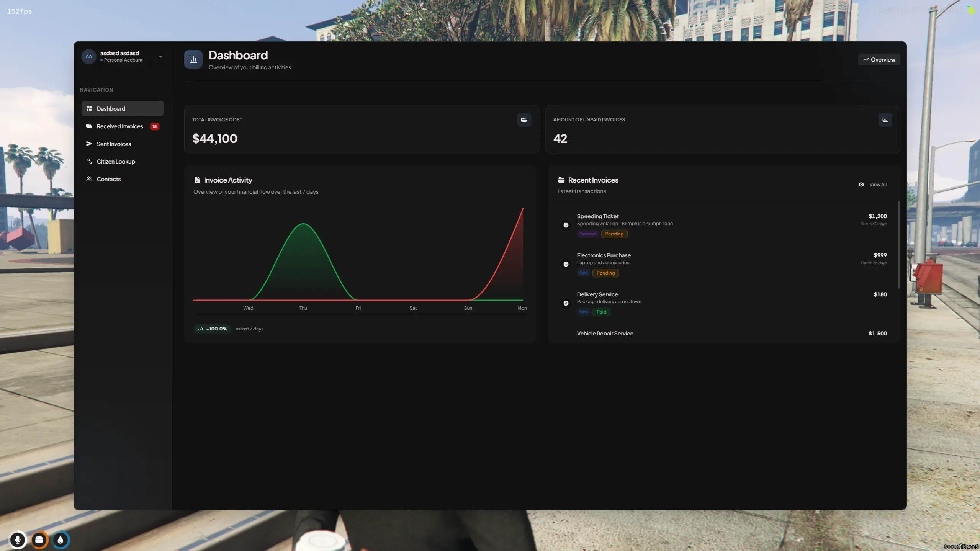This screenshot has width=980, height=551.
Task: Collapse the asdasd asdasd account panel chevron
Action: pyautogui.click(x=160, y=56)
